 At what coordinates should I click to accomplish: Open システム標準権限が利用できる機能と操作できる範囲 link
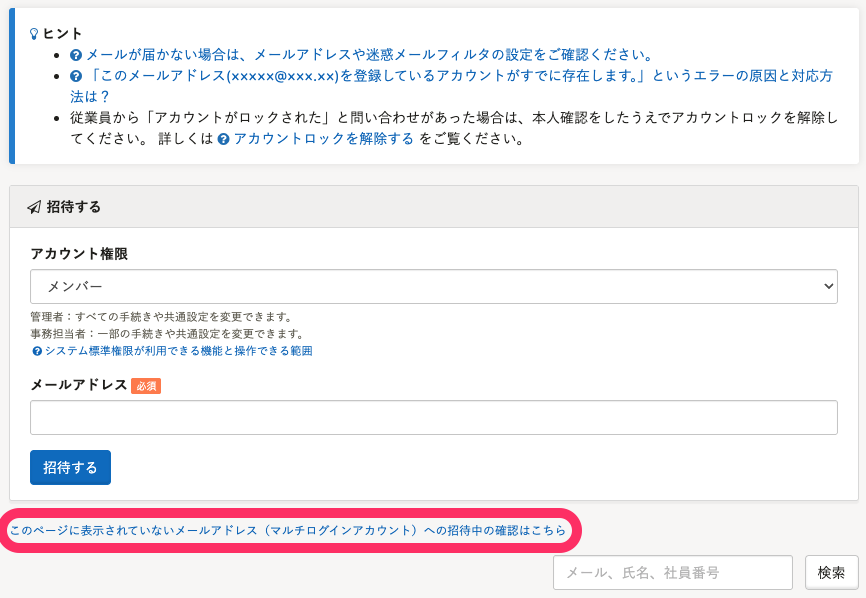[x=178, y=351]
